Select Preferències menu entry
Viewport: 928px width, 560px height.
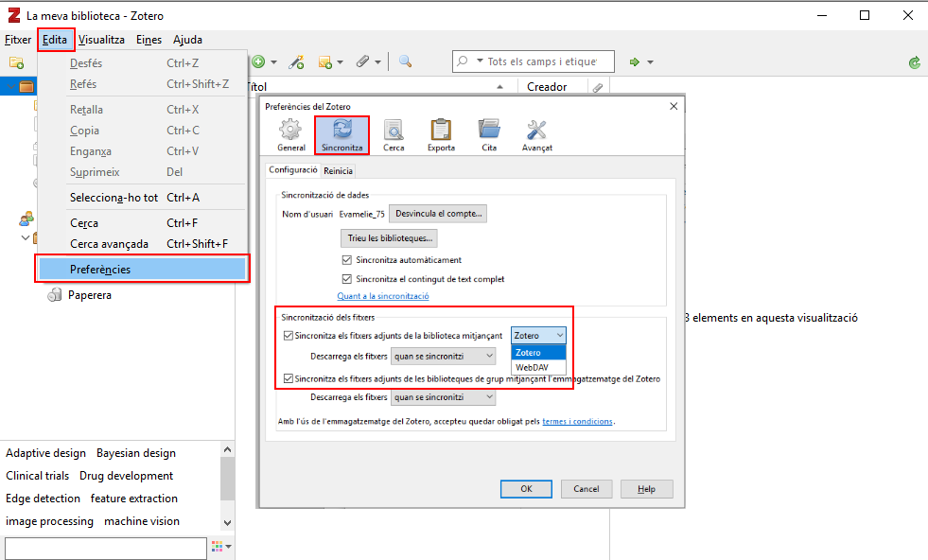click(142, 270)
